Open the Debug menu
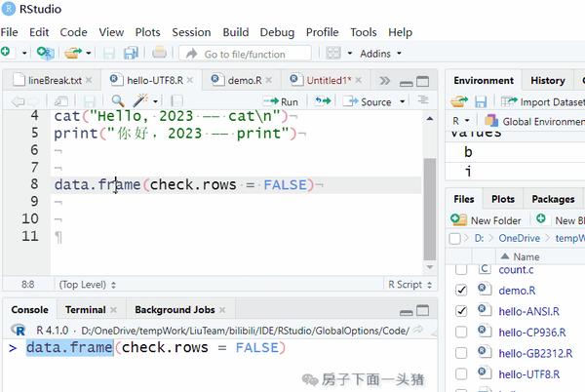 click(277, 32)
